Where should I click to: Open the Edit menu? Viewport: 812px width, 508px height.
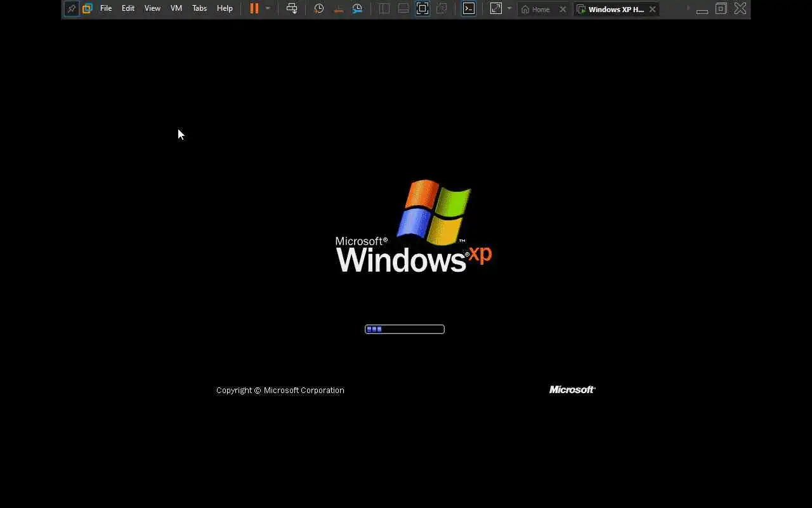click(128, 9)
